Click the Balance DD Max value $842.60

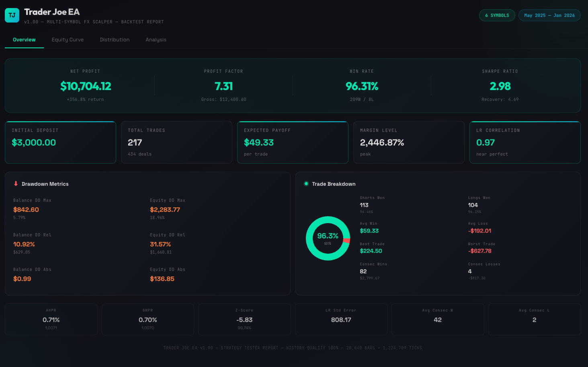coord(26,209)
